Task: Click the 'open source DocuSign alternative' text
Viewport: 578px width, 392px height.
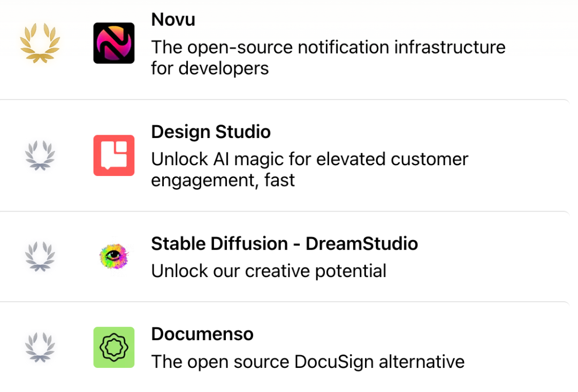Action: point(308,362)
